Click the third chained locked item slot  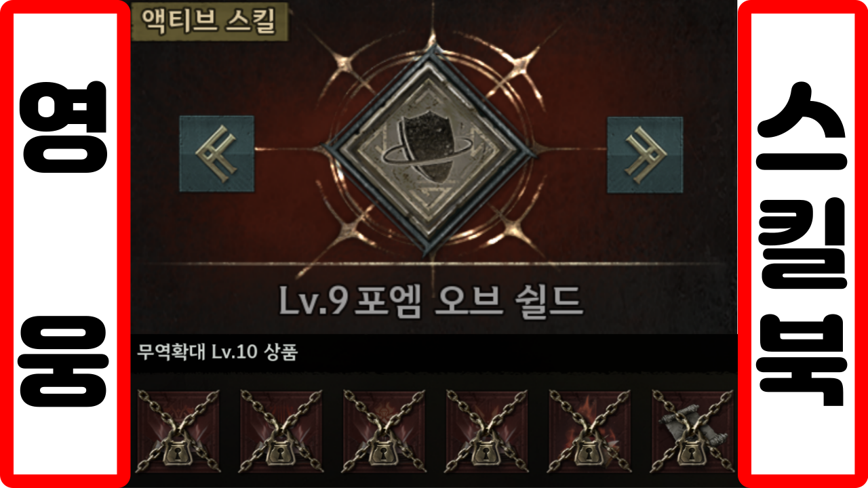pos(384,431)
